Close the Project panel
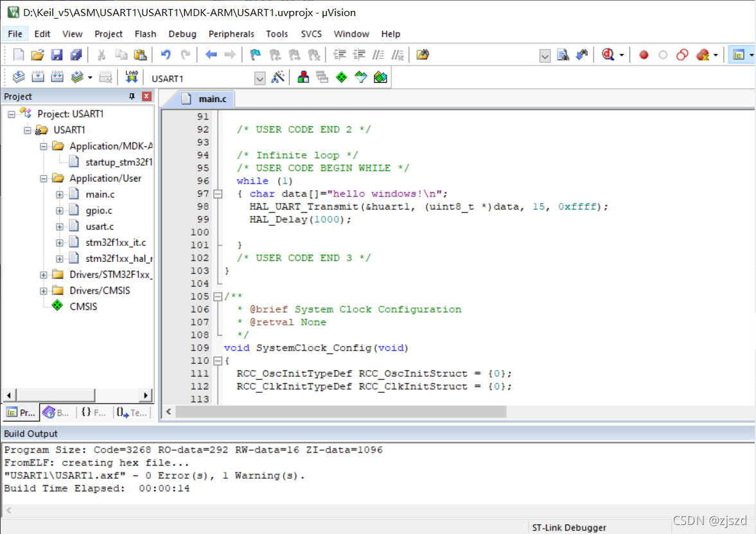This screenshot has height=534, width=756. tap(146, 96)
